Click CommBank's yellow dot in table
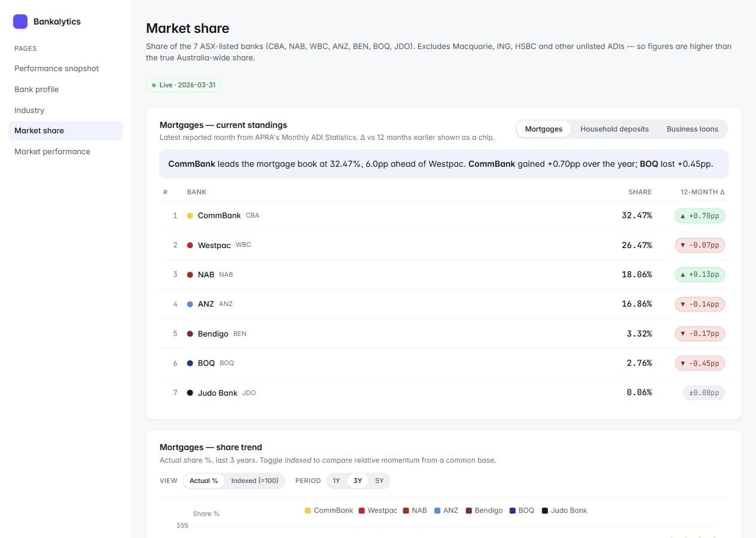 point(190,216)
